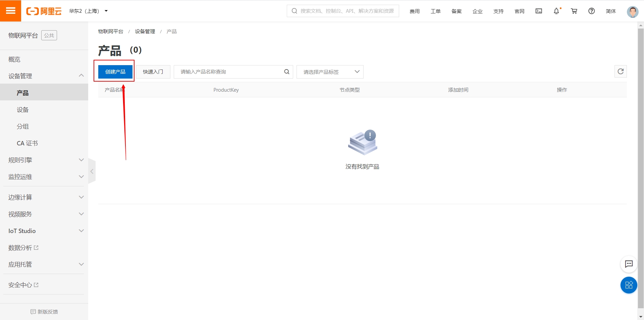The height and width of the screenshot is (320, 644).
Task: Click the search magnifier in the product name field
Action: tap(287, 72)
